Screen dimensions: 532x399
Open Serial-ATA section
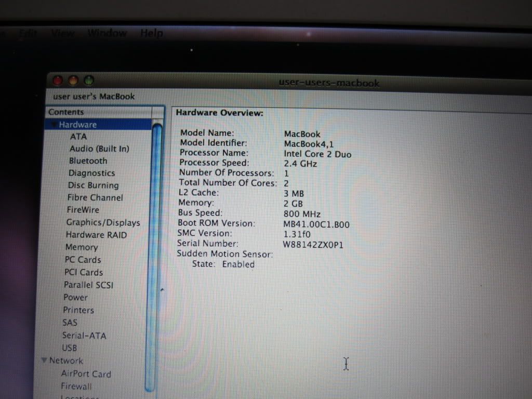(84, 336)
